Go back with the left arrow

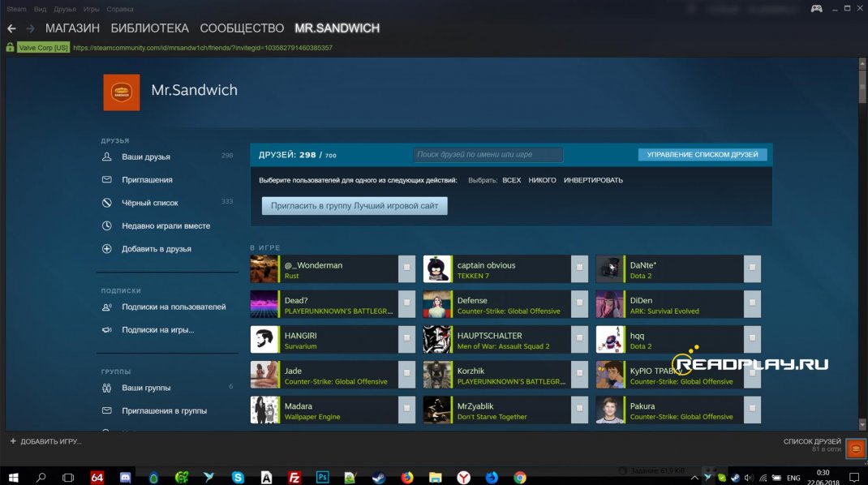(x=11, y=28)
